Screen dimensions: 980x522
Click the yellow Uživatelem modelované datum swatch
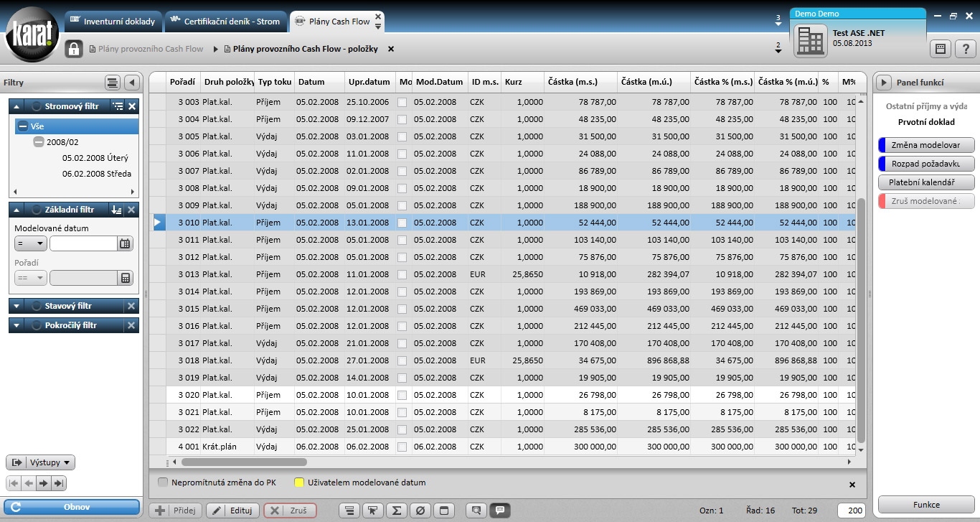(298, 483)
